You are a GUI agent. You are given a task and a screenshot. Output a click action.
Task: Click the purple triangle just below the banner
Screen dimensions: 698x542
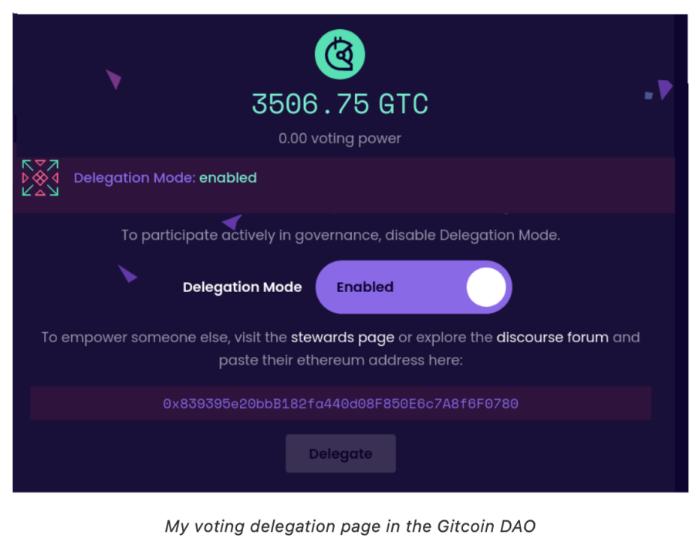pyautogui.click(x=232, y=221)
